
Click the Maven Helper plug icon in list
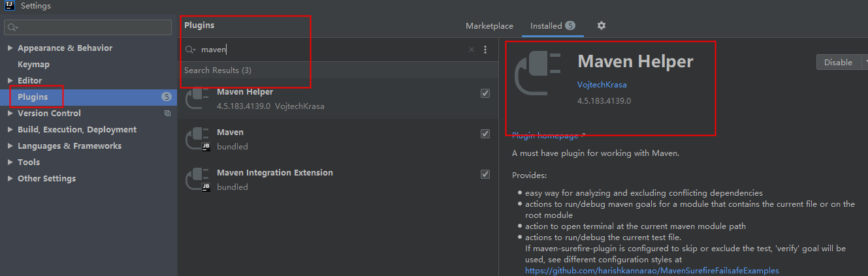[197, 99]
